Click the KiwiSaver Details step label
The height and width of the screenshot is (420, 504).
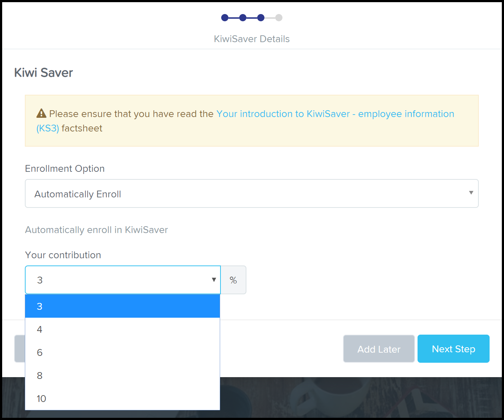(x=251, y=39)
